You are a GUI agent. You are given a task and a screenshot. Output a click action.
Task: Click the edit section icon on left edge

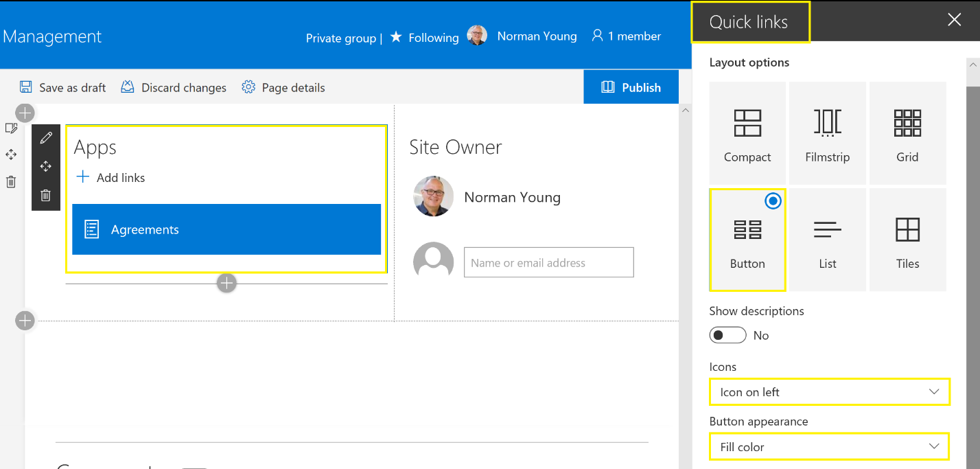11,128
